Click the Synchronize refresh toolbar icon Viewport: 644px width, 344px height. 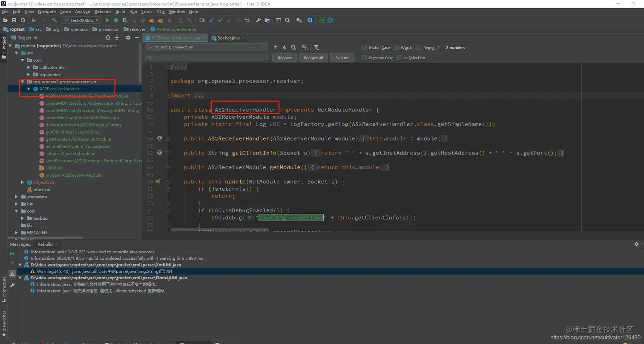tap(23, 20)
